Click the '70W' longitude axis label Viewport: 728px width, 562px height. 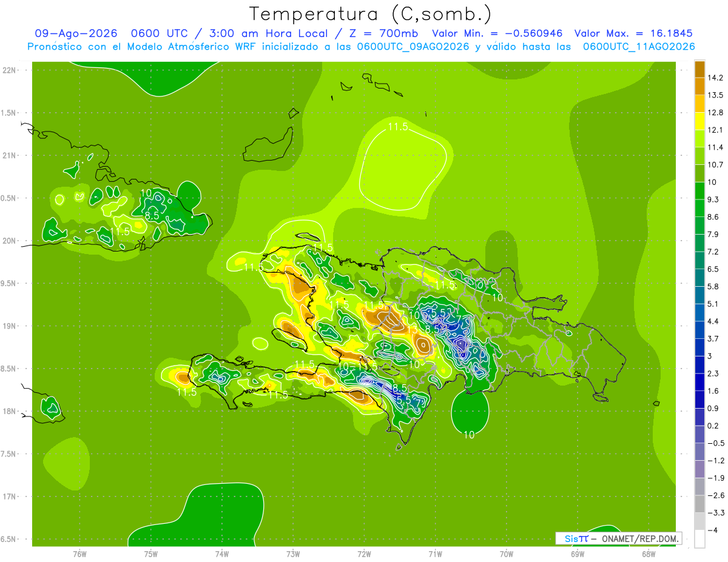[507, 554]
